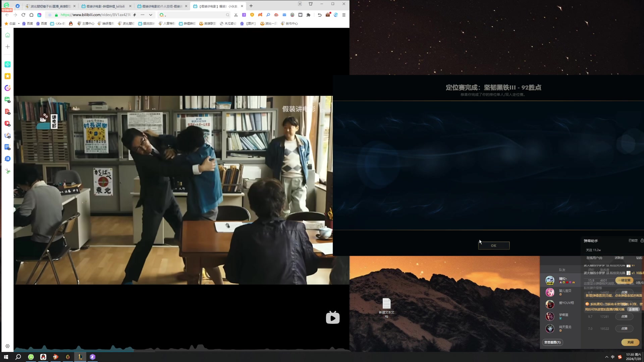Open the 英雄联盟 bookmark

(x=208, y=23)
